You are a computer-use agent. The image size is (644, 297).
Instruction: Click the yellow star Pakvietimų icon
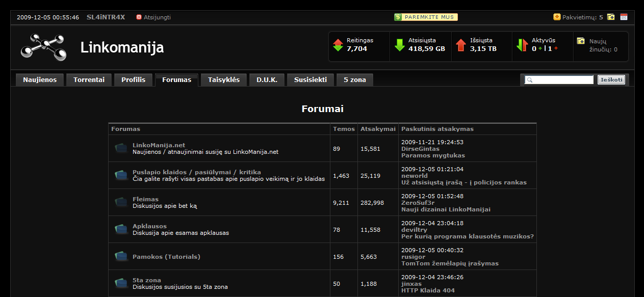557,17
